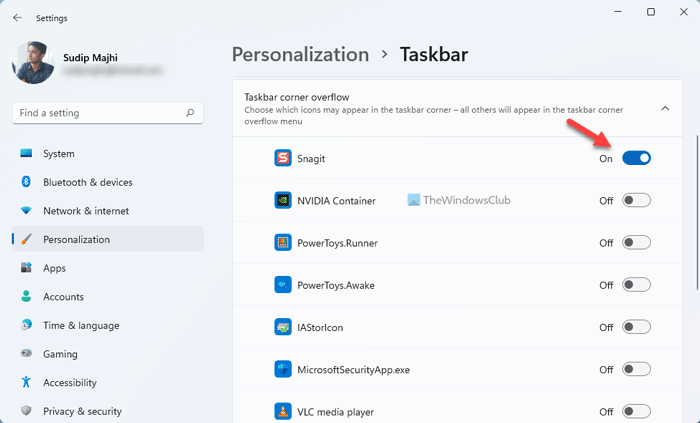Collapse Taskbar corner overflow section chevron
Viewport: 700px width, 423px height.
pyautogui.click(x=665, y=108)
